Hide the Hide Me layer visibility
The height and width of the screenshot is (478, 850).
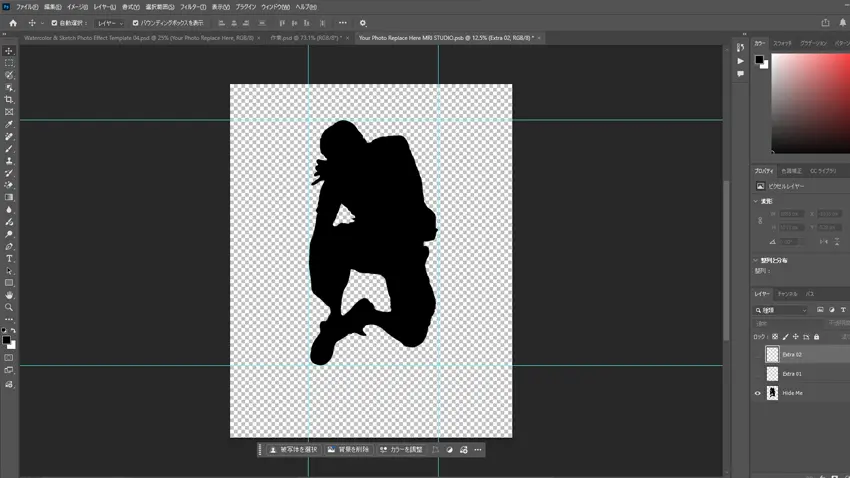[757, 393]
